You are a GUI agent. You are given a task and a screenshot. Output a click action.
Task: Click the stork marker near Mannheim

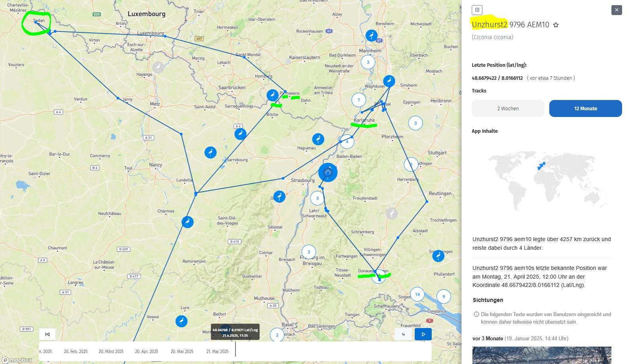coord(371,36)
